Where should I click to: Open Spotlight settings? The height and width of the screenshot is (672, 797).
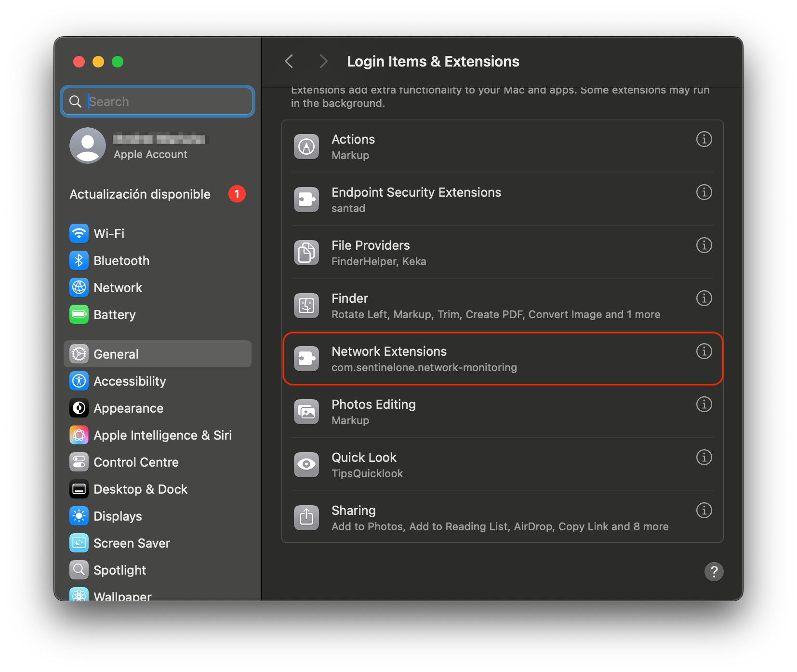click(x=119, y=570)
